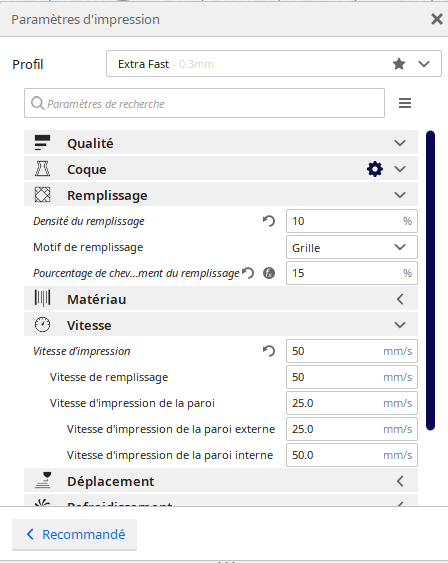Image resolution: width=448 pixels, height=563 pixels.
Task: Click the formula icon for chevauchement remplissage
Action: coord(269,273)
